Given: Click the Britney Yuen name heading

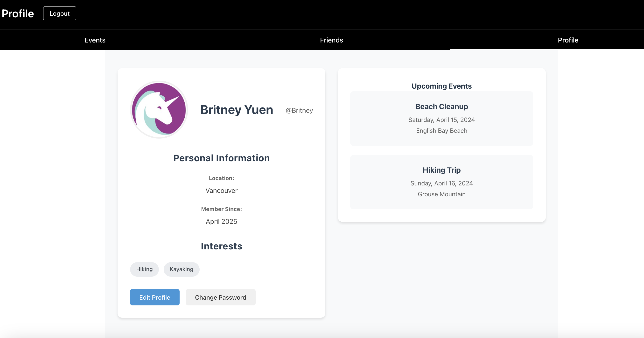Looking at the screenshot, I should pyautogui.click(x=237, y=110).
